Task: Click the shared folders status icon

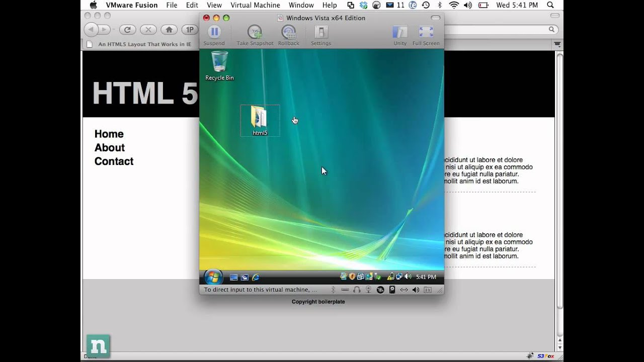Action: pos(428,290)
